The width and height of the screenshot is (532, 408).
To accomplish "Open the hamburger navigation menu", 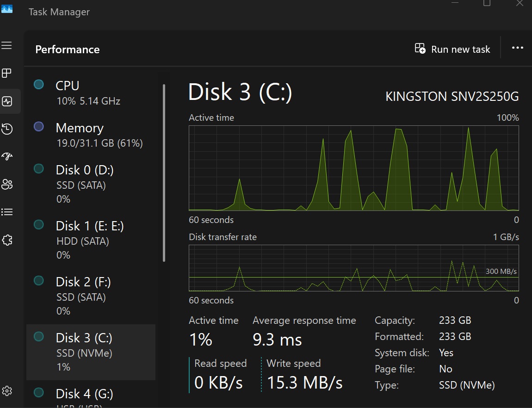I will [x=7, y=45].
